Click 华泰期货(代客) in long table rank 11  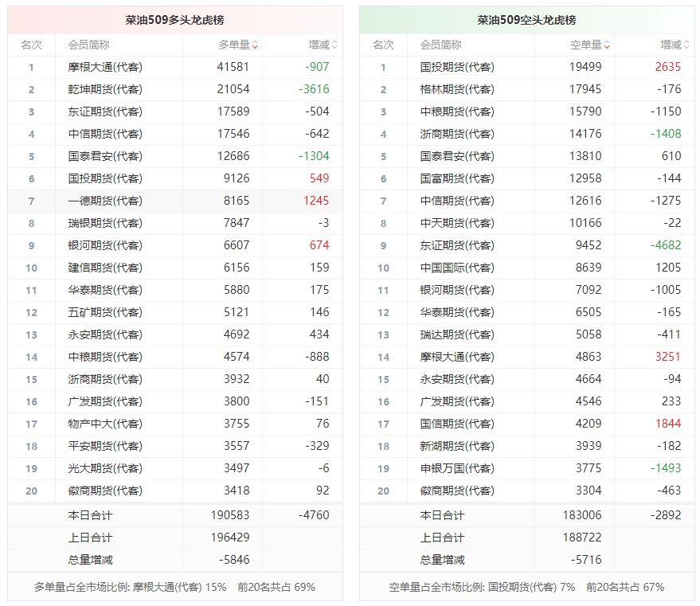105,290
